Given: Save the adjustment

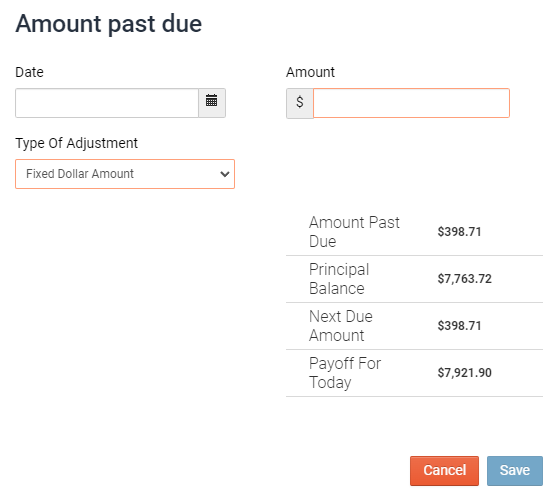Looking at the screenshot, I should click(x=515, y=471).
